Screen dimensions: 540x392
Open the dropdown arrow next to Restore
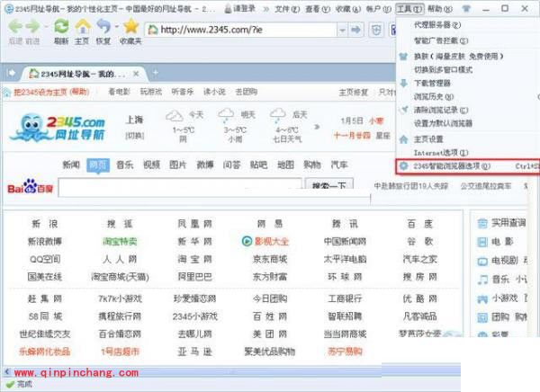[116, 26]
